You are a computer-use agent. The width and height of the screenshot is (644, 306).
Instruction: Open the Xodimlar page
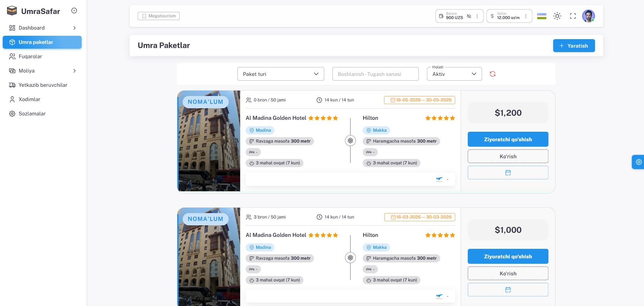[x=42, y=99]
